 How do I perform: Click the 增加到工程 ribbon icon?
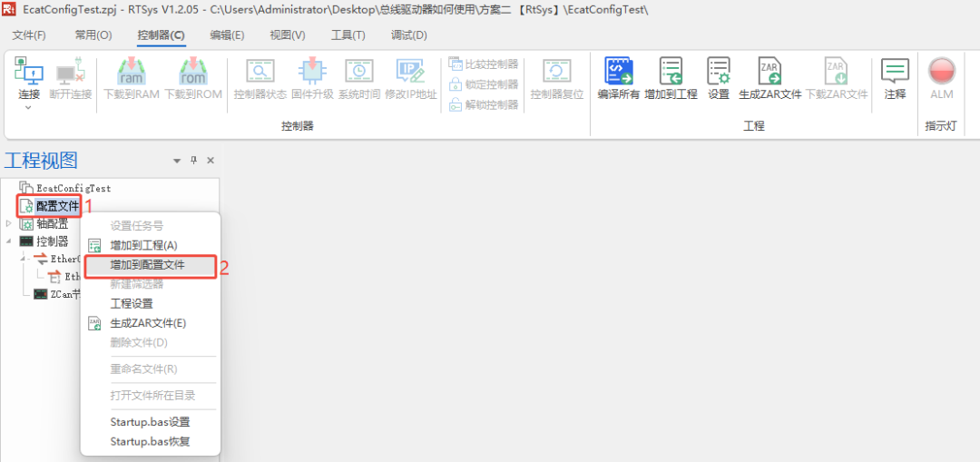[x=671, y=72]
